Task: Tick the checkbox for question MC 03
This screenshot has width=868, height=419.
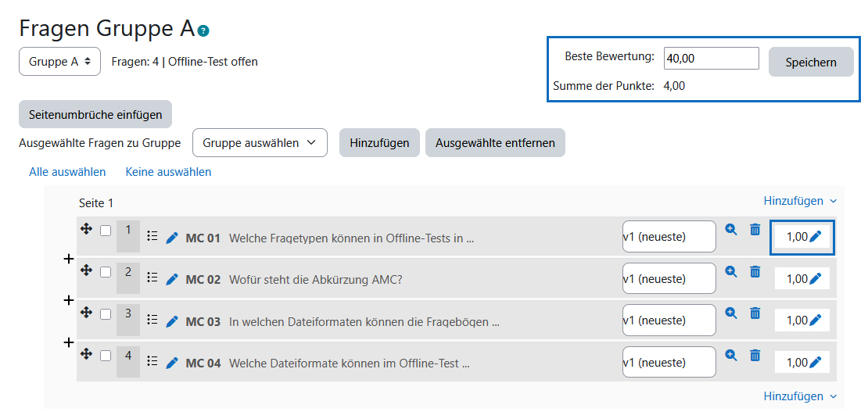Action: (106, 314)
